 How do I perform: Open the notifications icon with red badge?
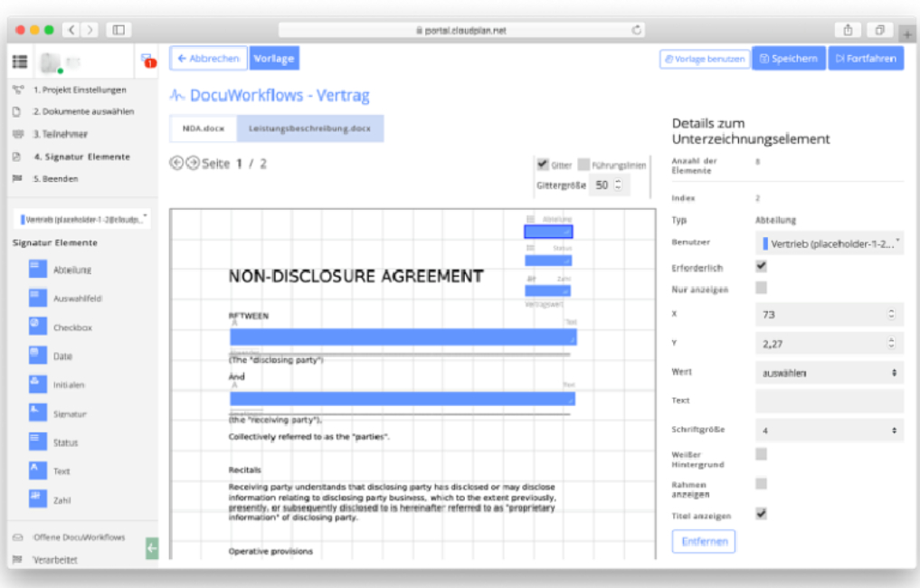pyautogui.click(x=147, y=60)
